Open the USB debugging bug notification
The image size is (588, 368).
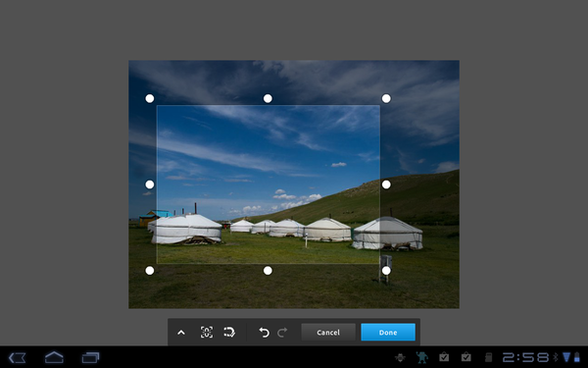[400, 357]
